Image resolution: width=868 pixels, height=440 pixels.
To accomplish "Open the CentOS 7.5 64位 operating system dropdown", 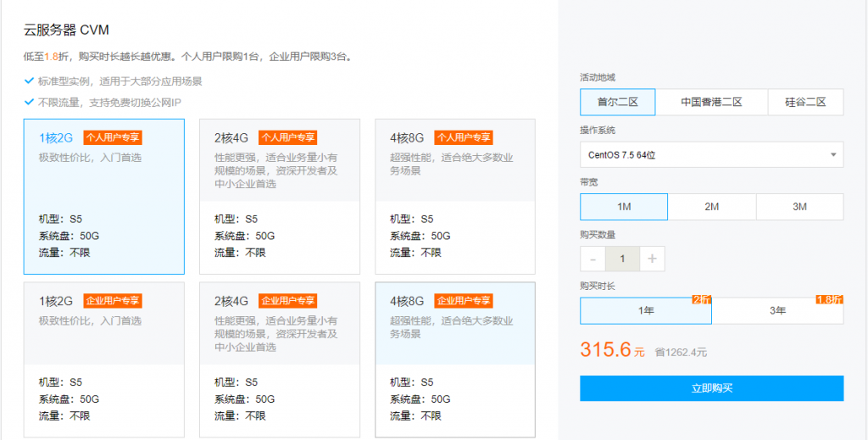I will coord(712,155).
